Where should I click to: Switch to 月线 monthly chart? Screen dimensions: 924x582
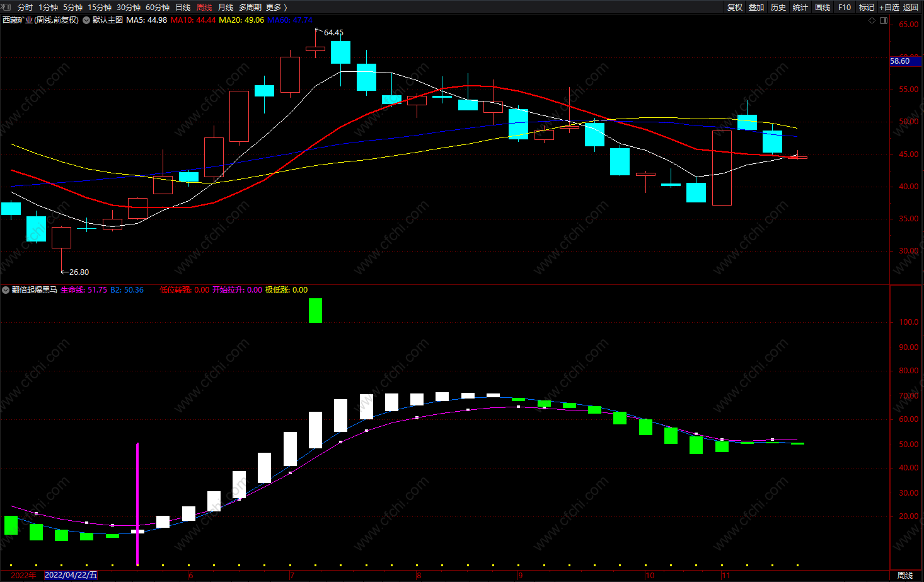pyautogui.click(x=226, y=8)
